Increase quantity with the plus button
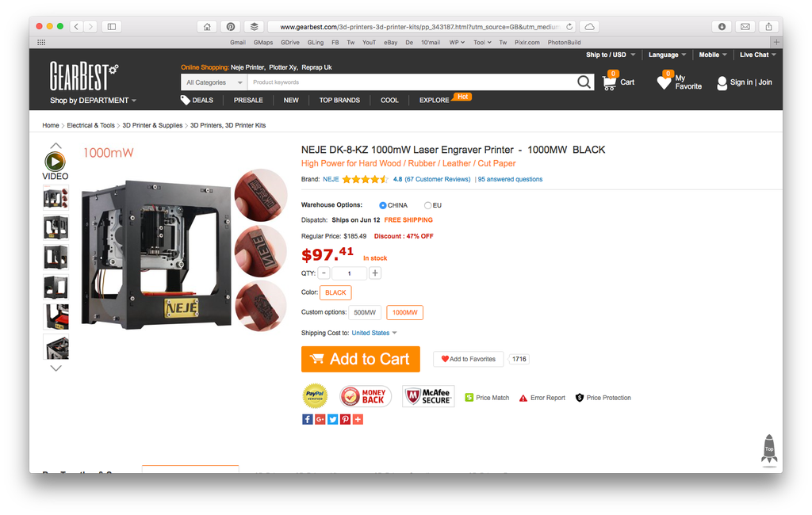Image resolution: width=812 pixels, height=515 pixels. coord(375,273)
